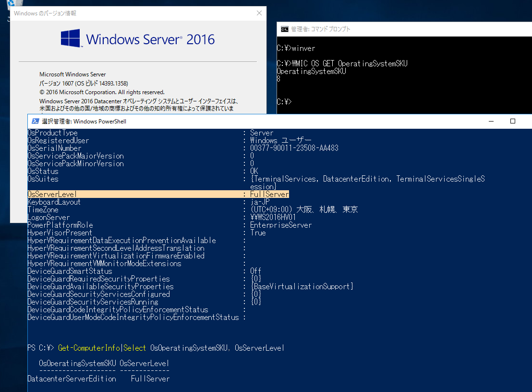Minimize the Windows PowerShell window

tap(491, 122)
